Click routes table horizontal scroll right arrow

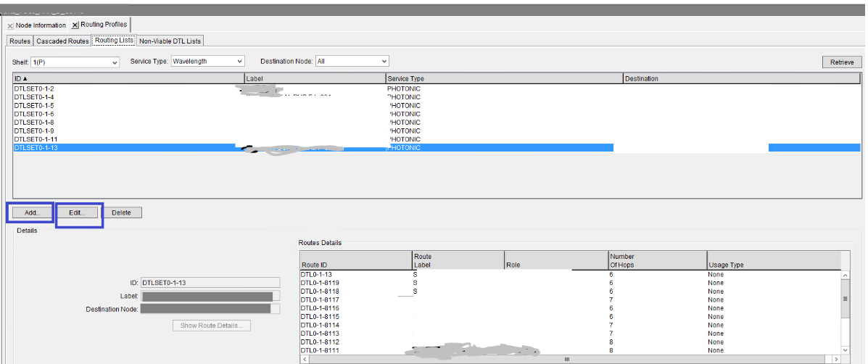point(837,359)
